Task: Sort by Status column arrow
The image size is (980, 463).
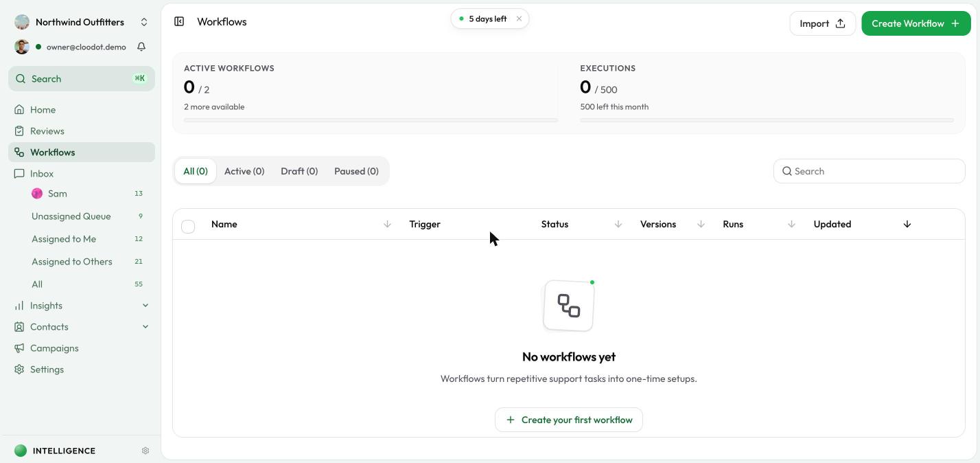Action: point(618,224)
